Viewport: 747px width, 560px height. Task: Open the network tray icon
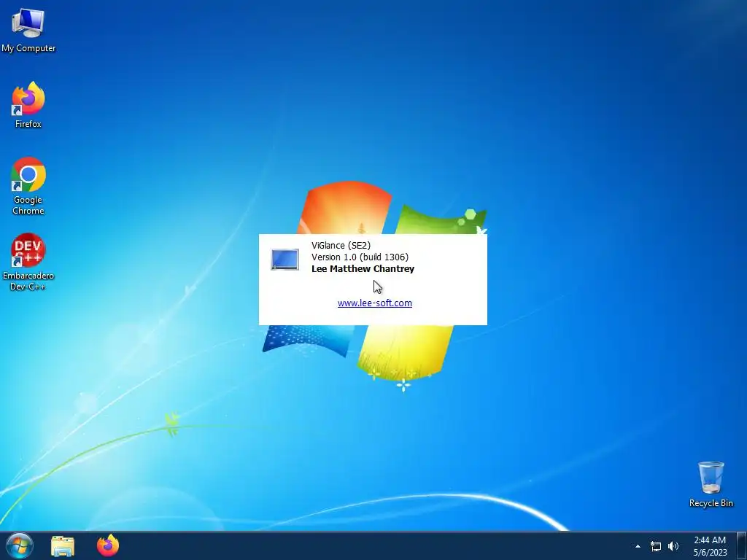[656, 546]
